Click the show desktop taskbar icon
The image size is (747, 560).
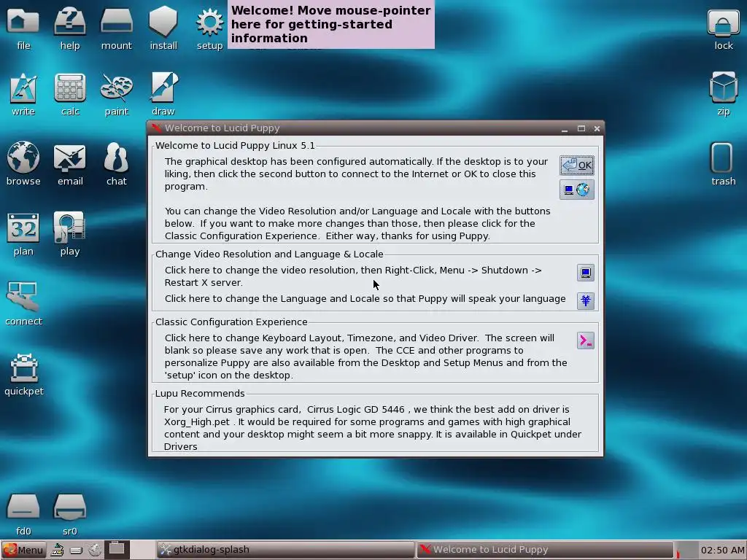(x=57, y=550)
